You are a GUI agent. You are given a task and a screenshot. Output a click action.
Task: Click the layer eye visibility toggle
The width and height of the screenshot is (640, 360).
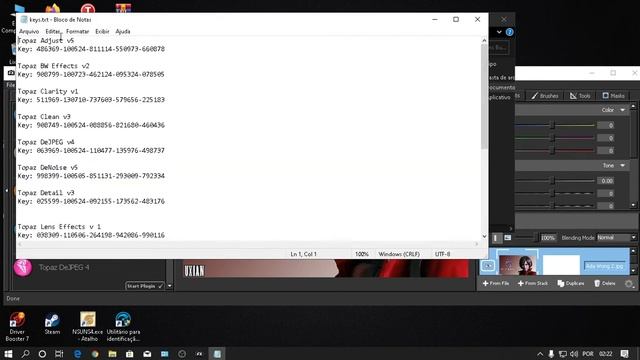point(488,266)
